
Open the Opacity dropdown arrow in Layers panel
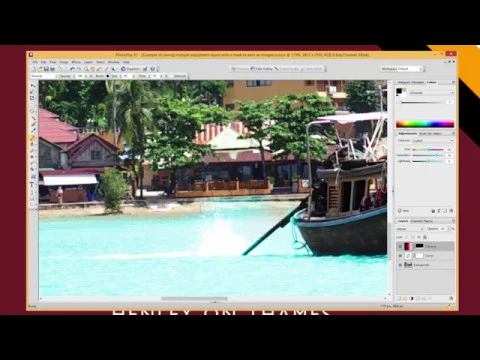[x=449, y=229]
